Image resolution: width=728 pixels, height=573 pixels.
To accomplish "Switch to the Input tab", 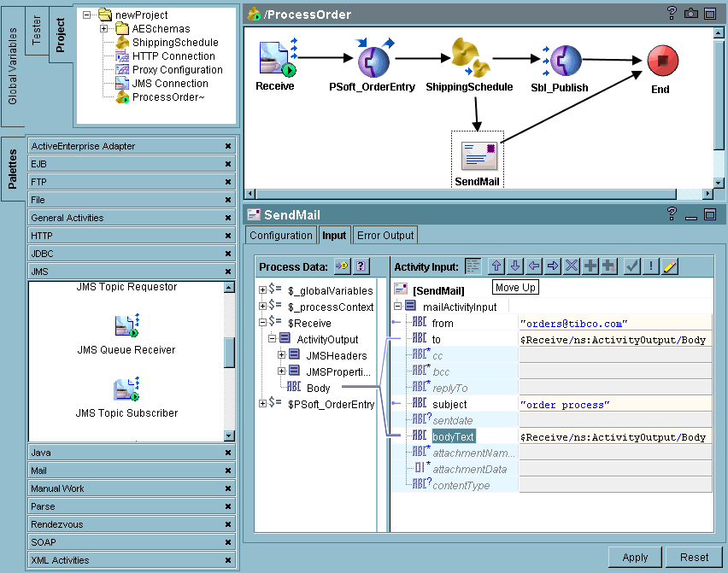I will [x=334, y=235].
